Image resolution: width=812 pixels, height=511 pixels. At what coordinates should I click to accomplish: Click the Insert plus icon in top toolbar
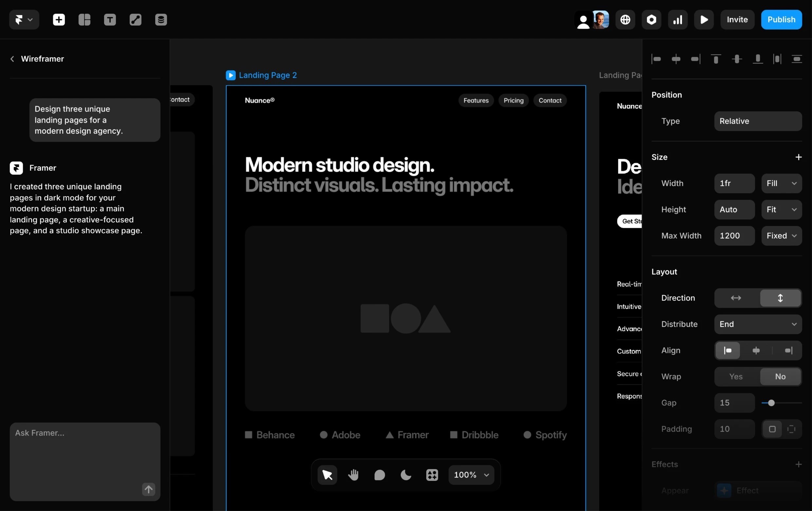pyautogui.click(x=59, y=20)
